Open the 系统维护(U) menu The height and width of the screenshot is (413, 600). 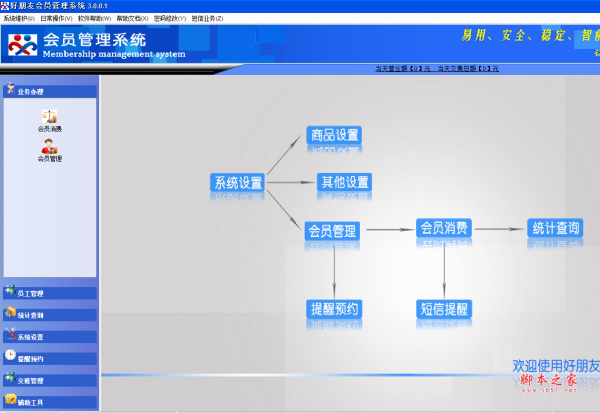[x=19, y=18]
